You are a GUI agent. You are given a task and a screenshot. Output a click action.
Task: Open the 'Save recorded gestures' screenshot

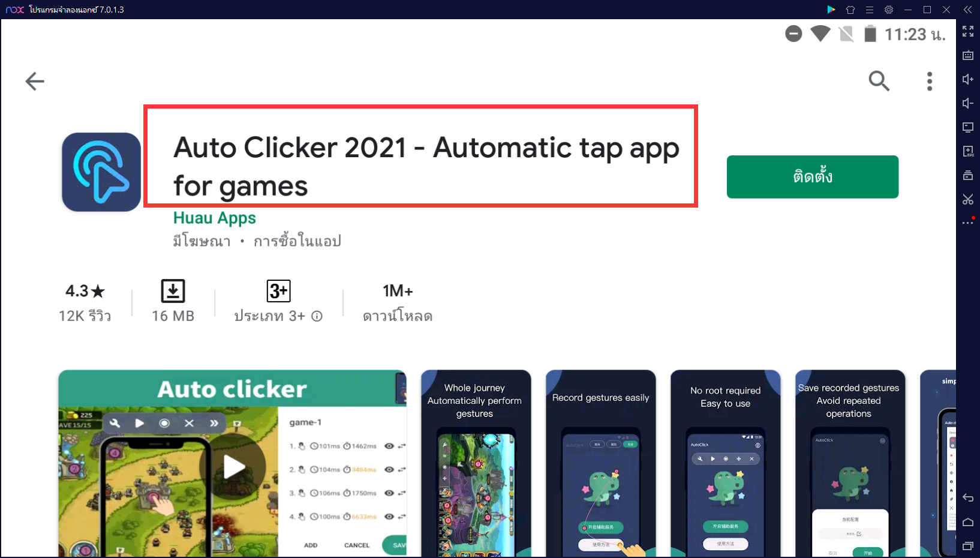pyautogui.click(x=850, y=463)
